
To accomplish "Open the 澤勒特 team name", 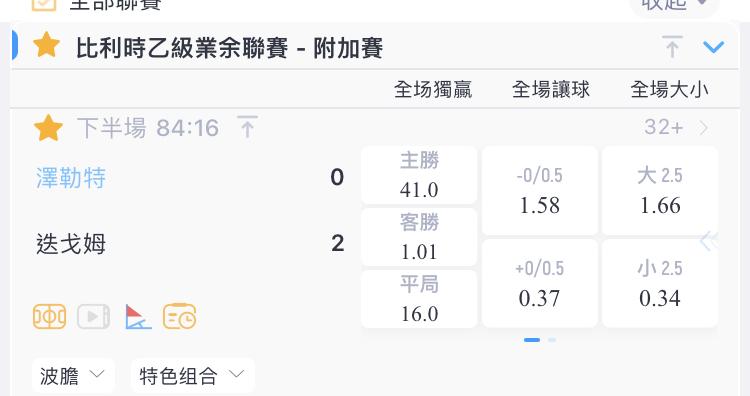I will (x=71, y=178).
